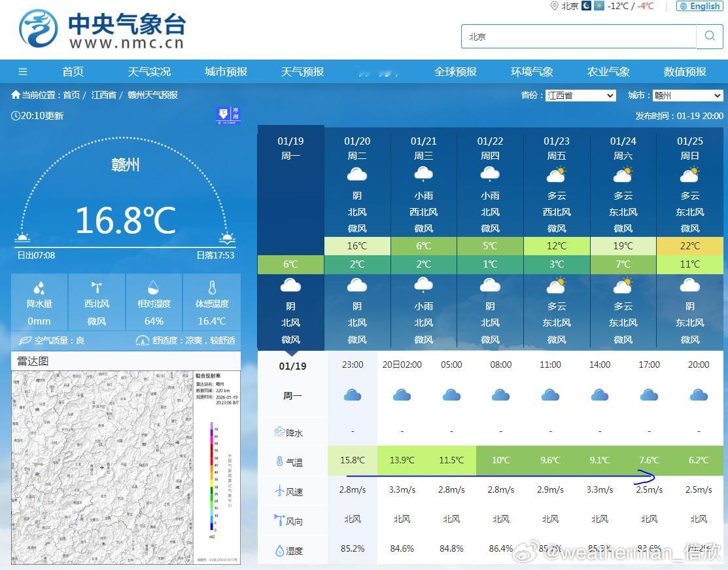
Task: Click the hourly 风向 vane icon
Action: point(279,520)
